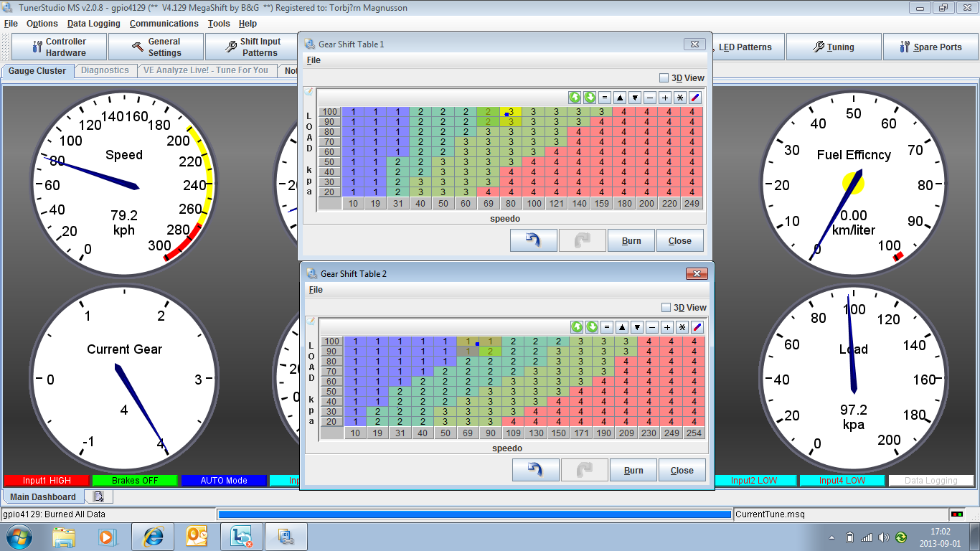This screenshot has width=980, height=551.
Task: Click the Undo arrow button in Gear Shift Table 1
Action: (x=533, y=240)
